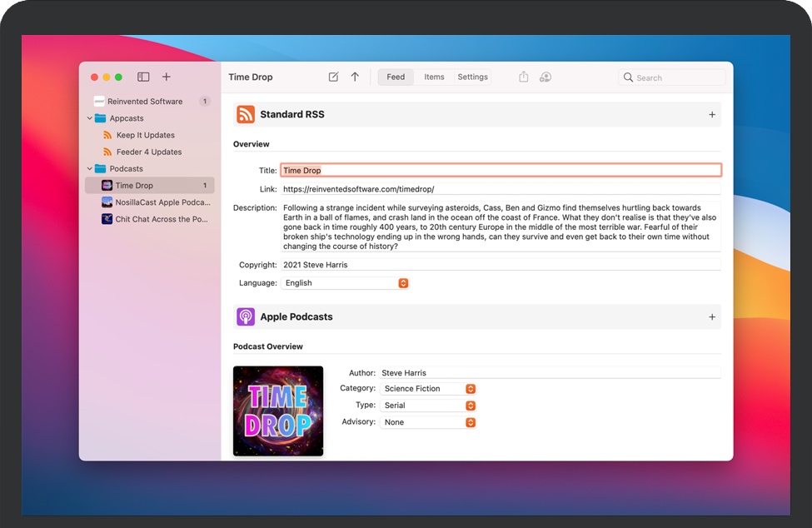The width and height of the screenshot is (812, 528).
Task: Click the Standard RSS orange icon
Action: click(x=246, y=114)
